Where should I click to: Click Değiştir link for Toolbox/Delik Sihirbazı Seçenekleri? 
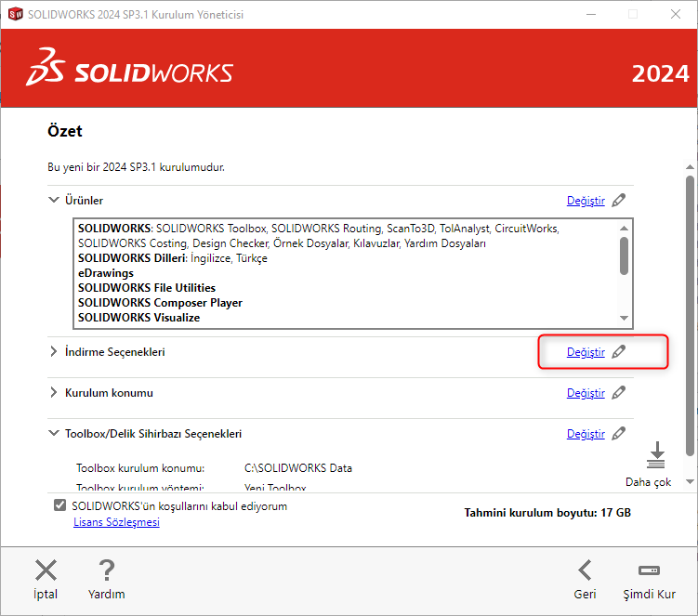[x=586, y=434]
